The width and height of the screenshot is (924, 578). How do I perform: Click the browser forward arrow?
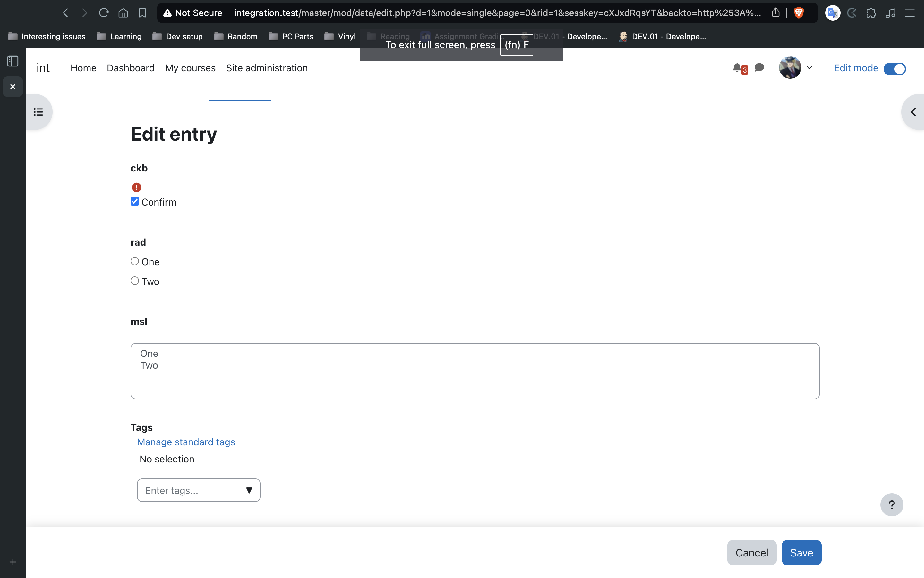(x=85, y=13)
